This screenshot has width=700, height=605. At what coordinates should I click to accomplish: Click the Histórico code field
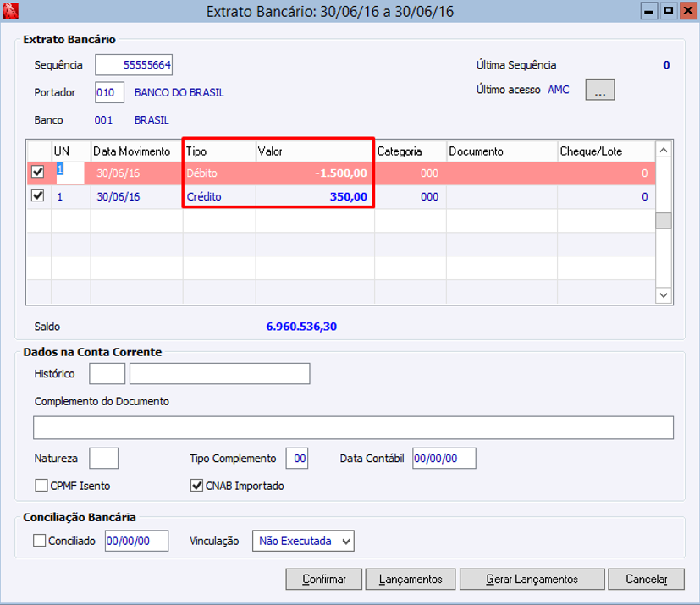click(107, 373)
